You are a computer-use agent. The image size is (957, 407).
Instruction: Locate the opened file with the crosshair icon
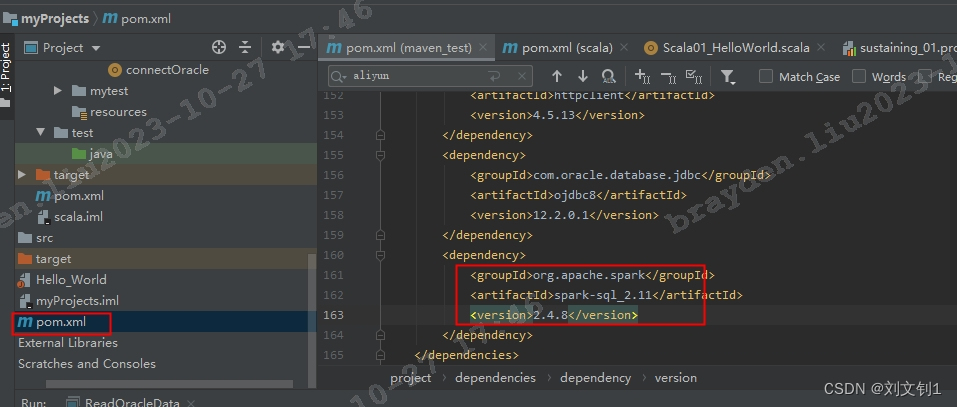coord(218,48)
